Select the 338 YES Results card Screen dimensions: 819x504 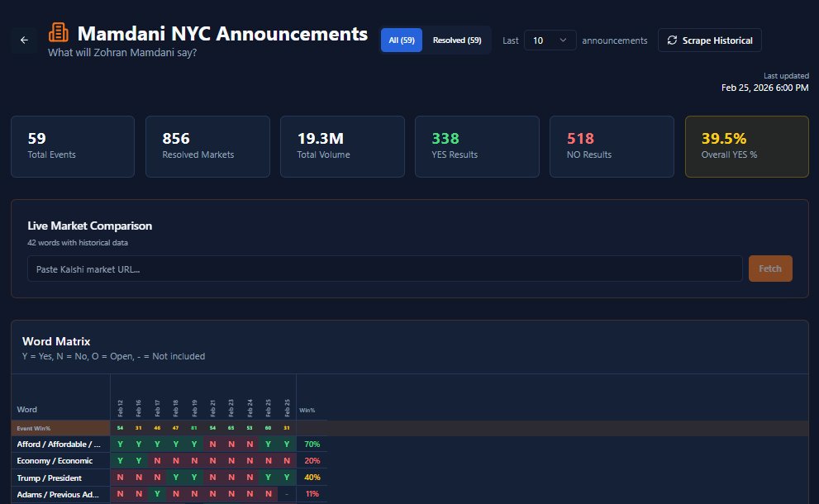(x=477, y=147)
